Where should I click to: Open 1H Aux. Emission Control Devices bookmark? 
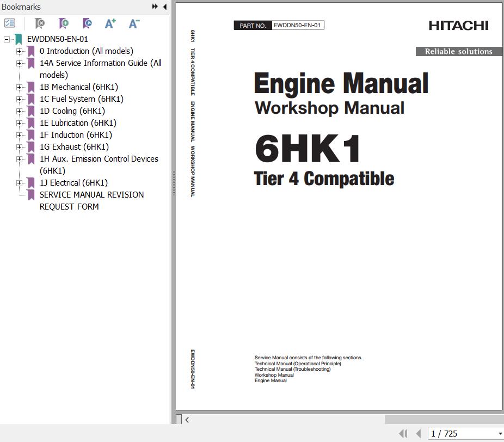pyautogui.click(x=99, y=164)
